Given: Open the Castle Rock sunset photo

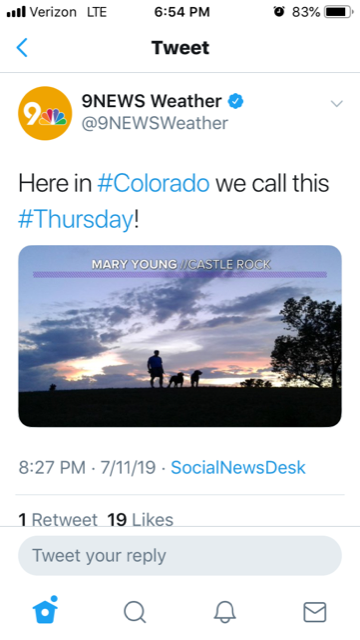Looking at the screenshot, I should tap(180, 336).
